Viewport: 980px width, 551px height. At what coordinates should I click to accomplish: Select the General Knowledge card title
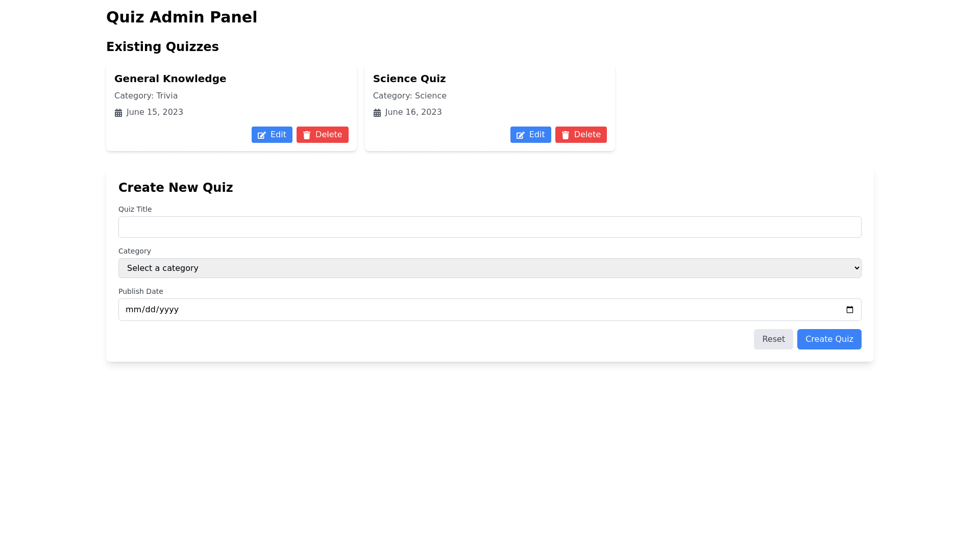point(170,79)
